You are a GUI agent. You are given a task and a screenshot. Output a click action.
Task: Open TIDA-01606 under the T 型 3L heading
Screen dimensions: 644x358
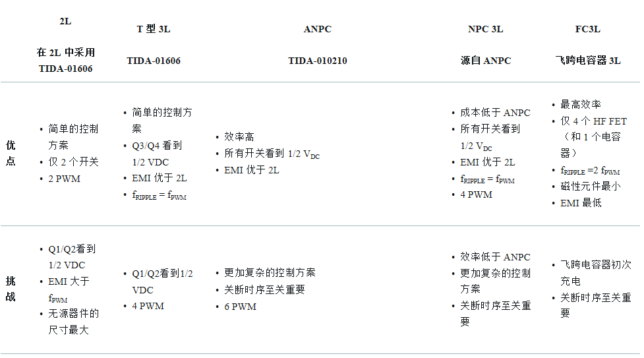[x=153, y=61]
